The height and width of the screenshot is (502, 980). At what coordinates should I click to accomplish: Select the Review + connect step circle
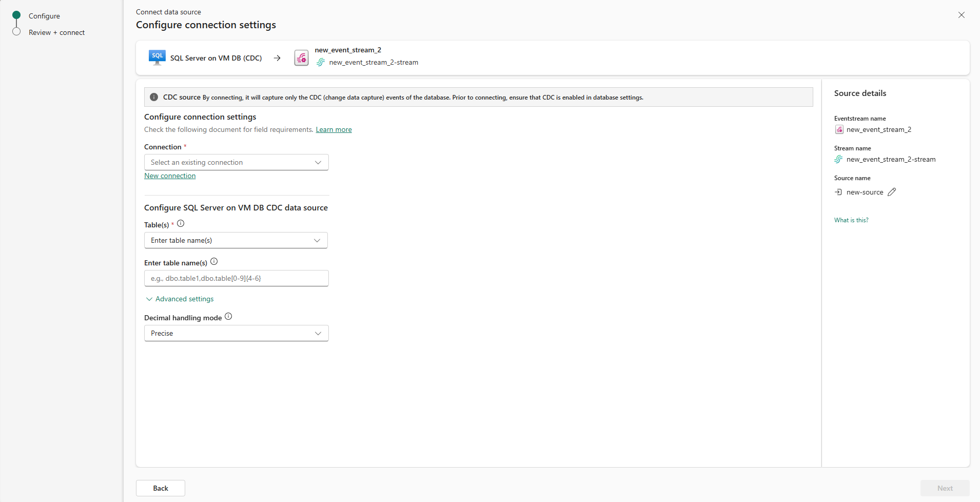pos(16,32)
